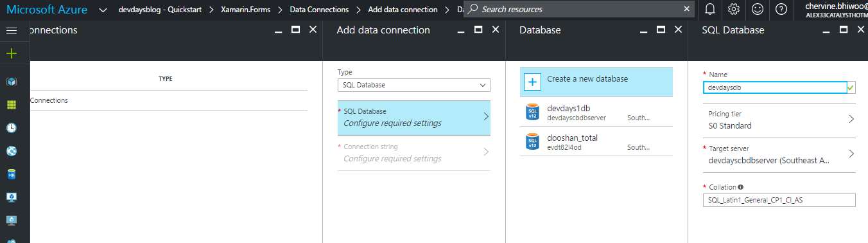The width and height of the screenshot is (868, 243).
Task: Click the Collation text field
Action: tap(779, 201)
